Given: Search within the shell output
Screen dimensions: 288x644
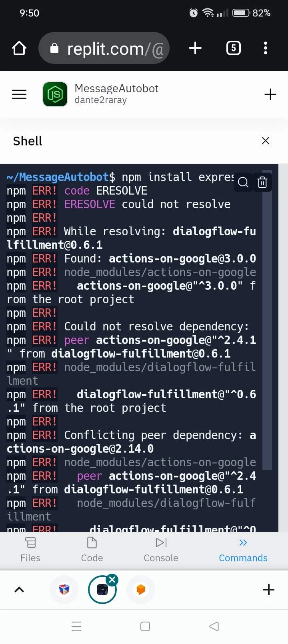Looking at the screenshot, I should 243,182.
